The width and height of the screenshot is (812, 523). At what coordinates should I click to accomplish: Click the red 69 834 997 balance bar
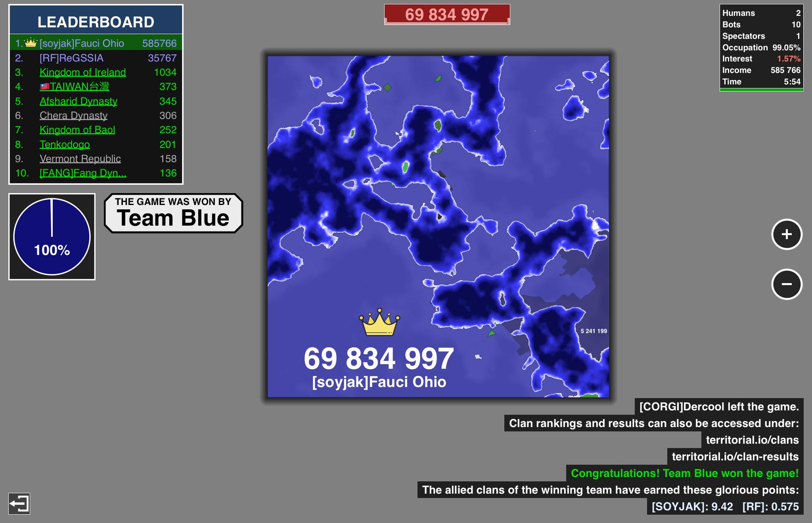coord(447,15)
